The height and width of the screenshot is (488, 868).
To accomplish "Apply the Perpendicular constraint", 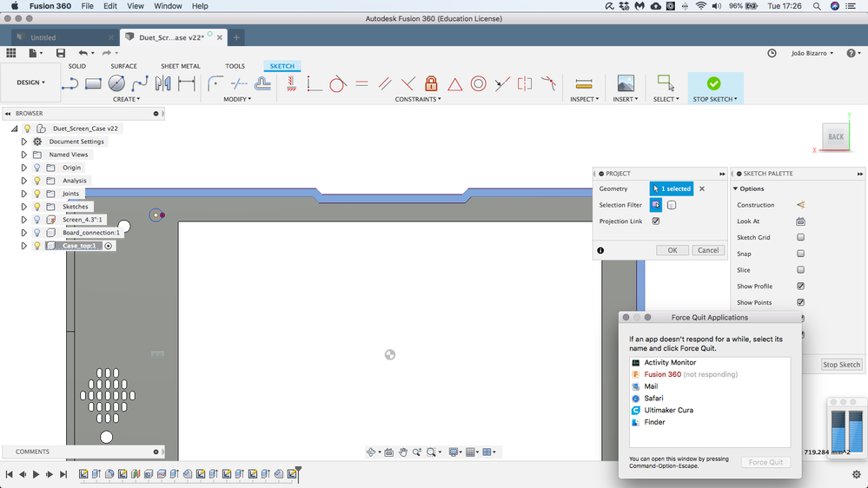I will point(408,83).
